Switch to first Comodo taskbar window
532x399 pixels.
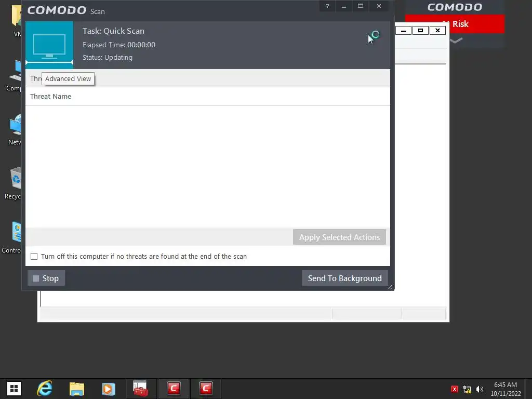(174, 389)
